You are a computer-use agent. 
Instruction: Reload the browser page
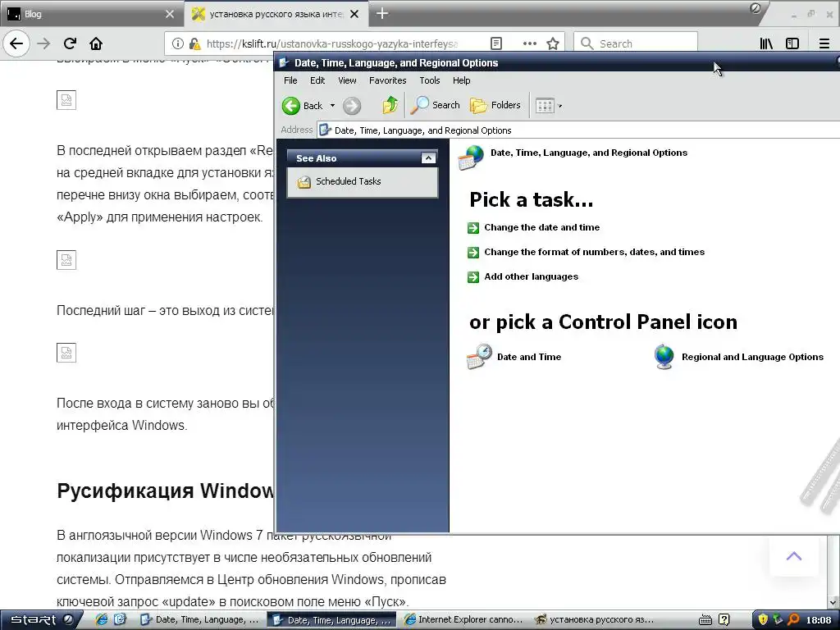[x=70, y=43]
